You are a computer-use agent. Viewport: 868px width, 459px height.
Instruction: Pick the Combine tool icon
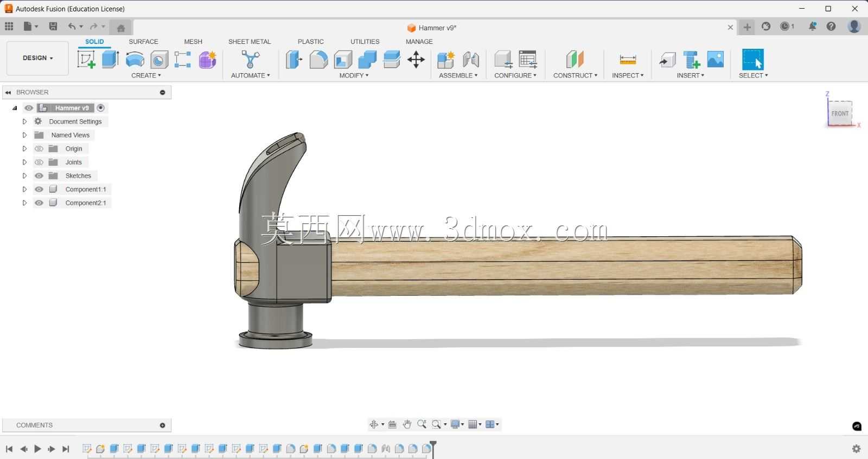tap(367, 59)
